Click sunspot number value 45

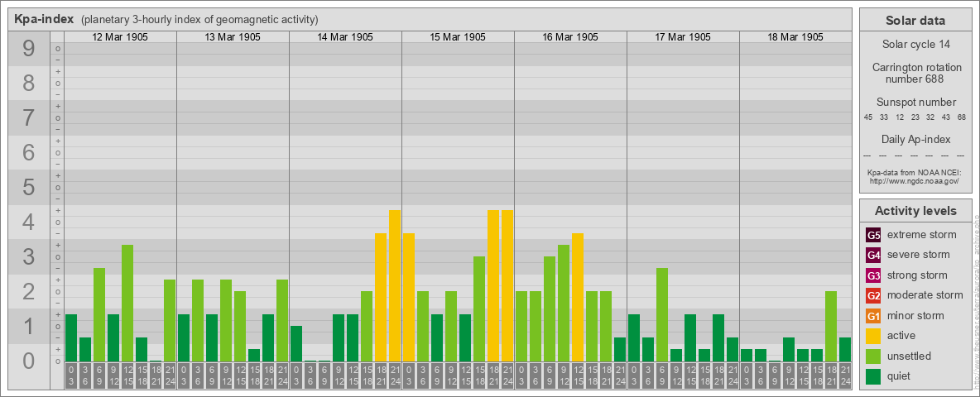point(868,117)
